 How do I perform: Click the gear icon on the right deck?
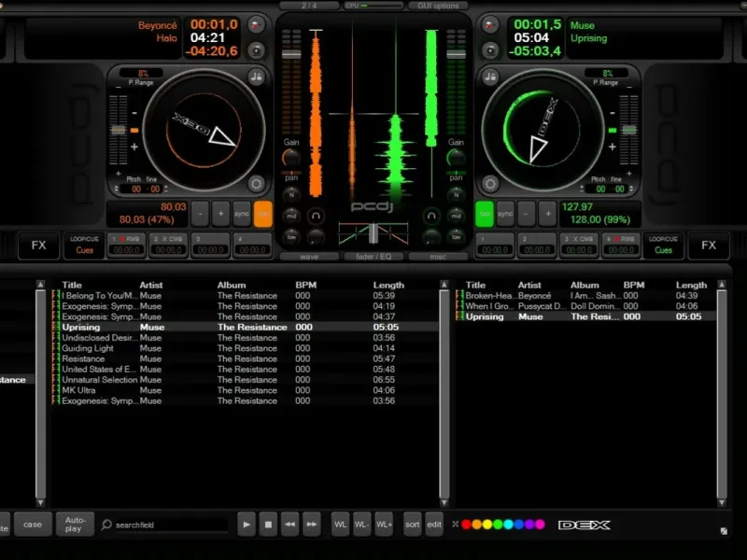(491, 184)
